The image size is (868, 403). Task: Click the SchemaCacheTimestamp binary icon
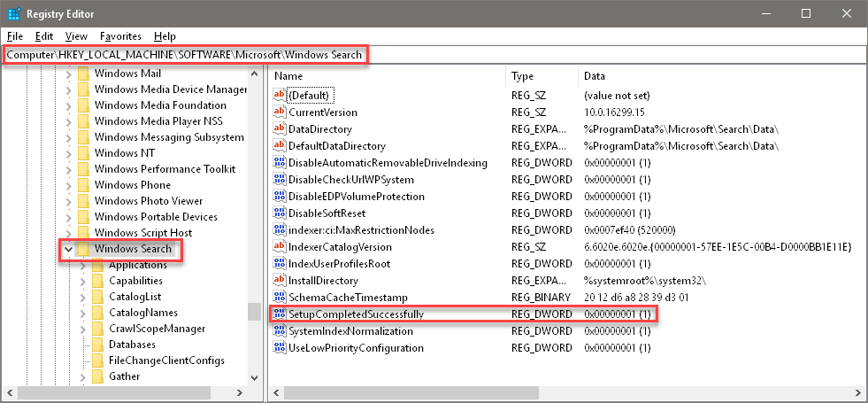click(280, 298)
